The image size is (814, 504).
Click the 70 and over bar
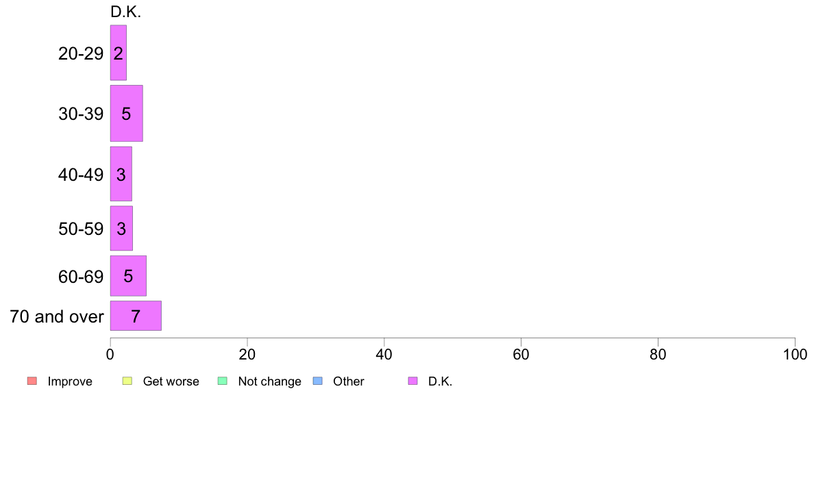136,316
